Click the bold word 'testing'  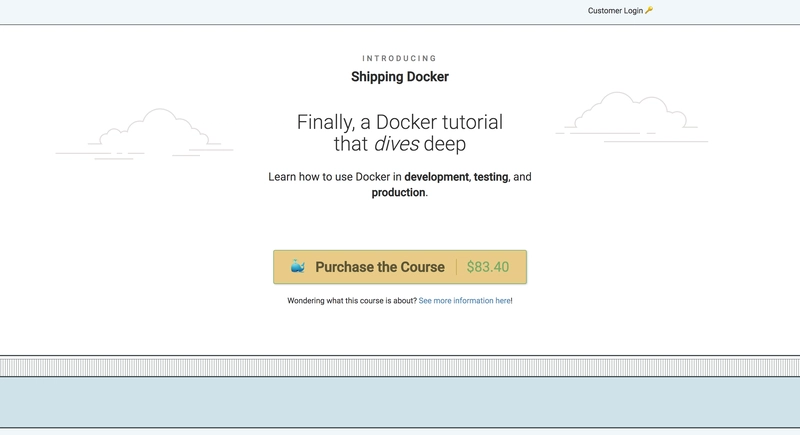pos(491,177)
